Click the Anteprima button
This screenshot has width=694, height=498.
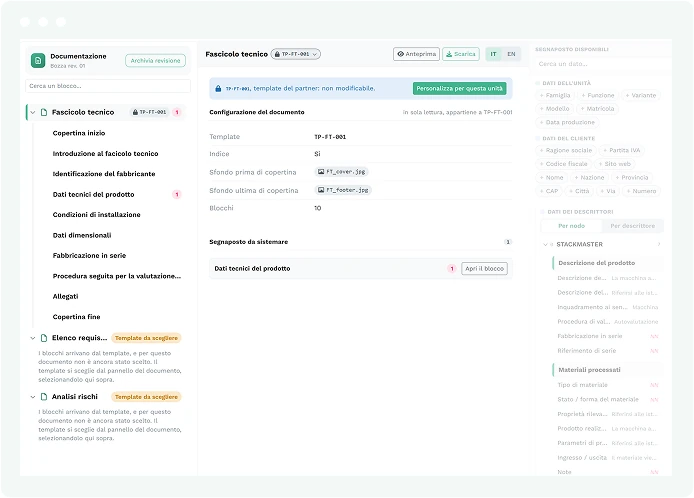(x=416, y=54)
